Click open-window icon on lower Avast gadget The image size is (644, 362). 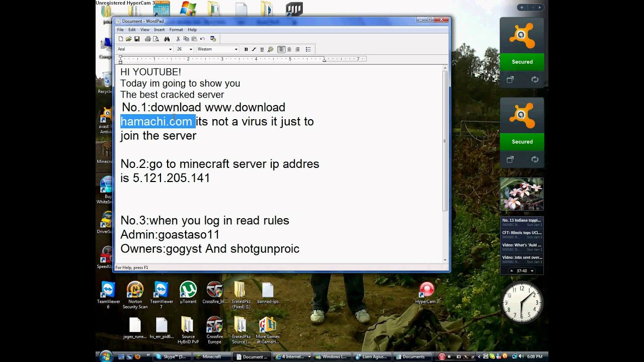point(510,159)
